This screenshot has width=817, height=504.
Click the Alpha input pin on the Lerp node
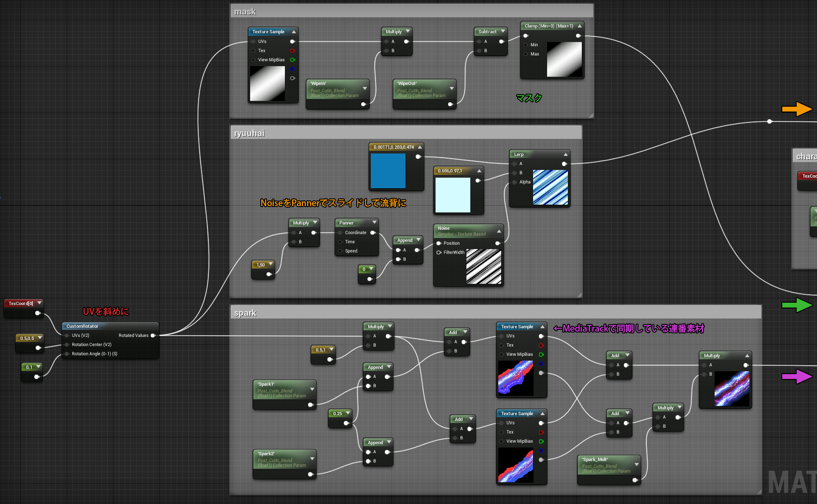(514, 182)
